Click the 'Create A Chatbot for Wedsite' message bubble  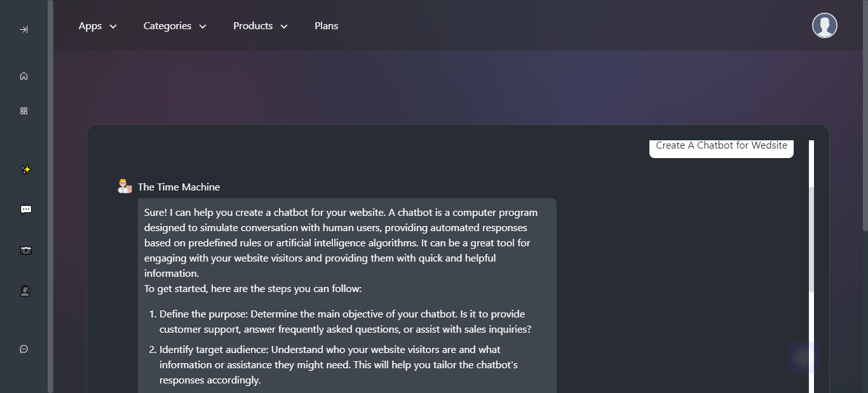pyautogui.click(x=721, y=147)
